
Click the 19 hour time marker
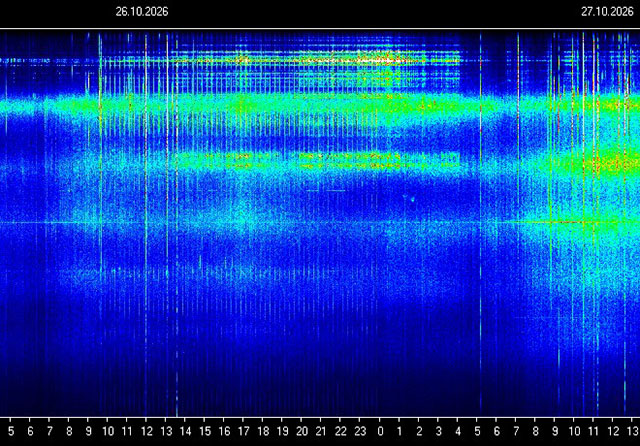[x=282, y=431]
